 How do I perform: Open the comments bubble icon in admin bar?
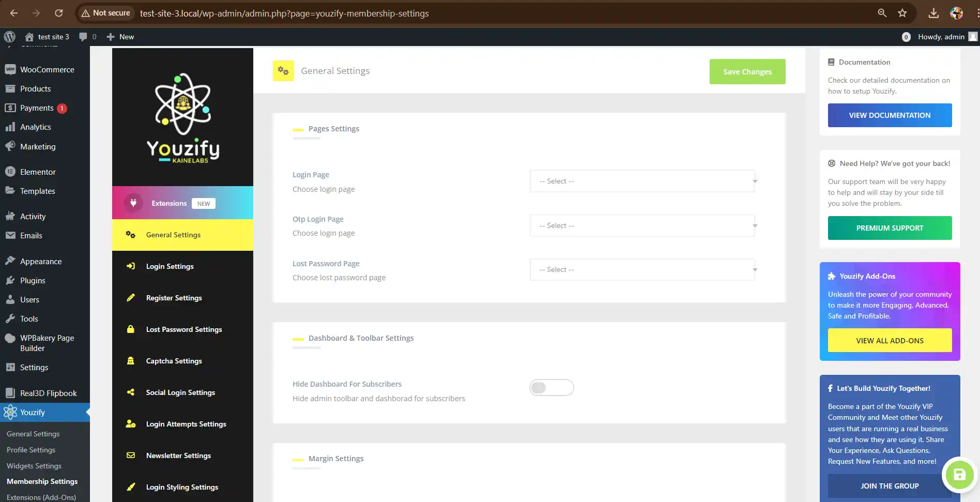pos(83,37)
